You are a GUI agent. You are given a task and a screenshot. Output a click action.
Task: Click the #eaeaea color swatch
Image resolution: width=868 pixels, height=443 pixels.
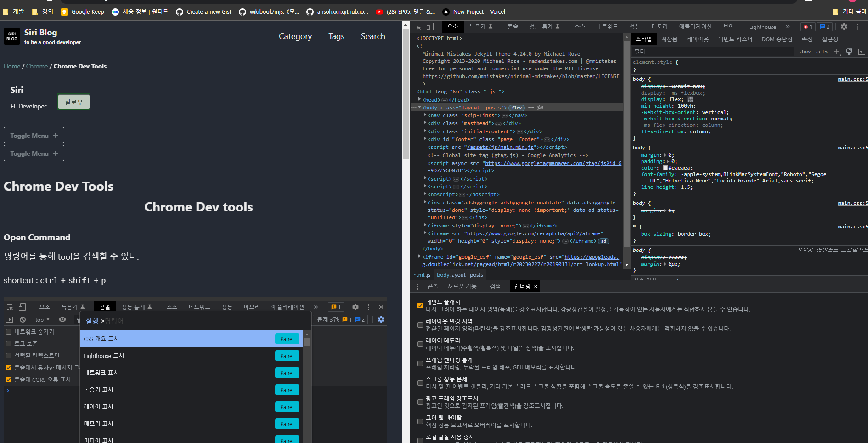click(665, 168)
